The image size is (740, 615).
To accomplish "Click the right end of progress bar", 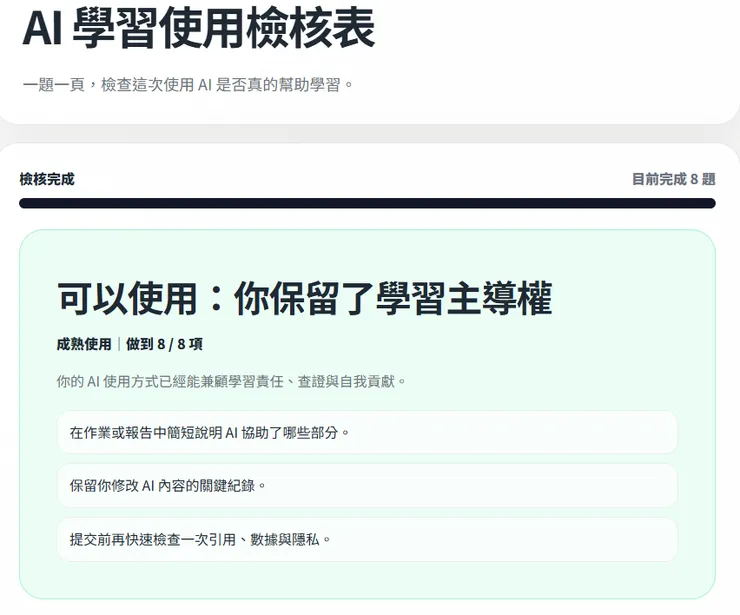I will (708, 203).
